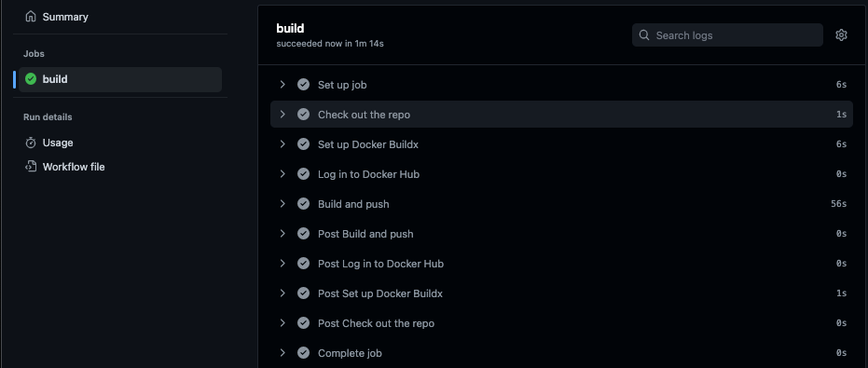Click the Summary home icon
The image size is (868, 368).
click(x=31, y=17)
